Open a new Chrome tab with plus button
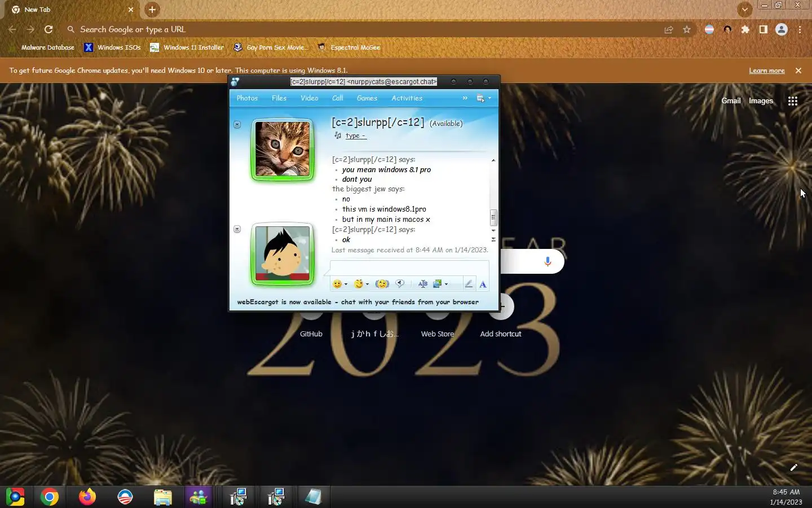The width and height of the screenshot is (812, 508). (x=152, y=10)
